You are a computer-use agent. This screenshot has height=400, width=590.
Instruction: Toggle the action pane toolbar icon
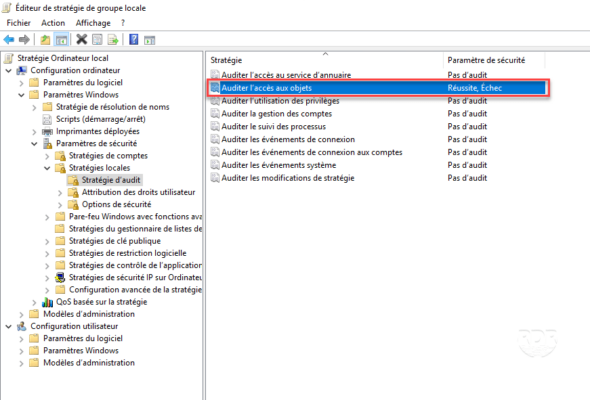[149, 40]
